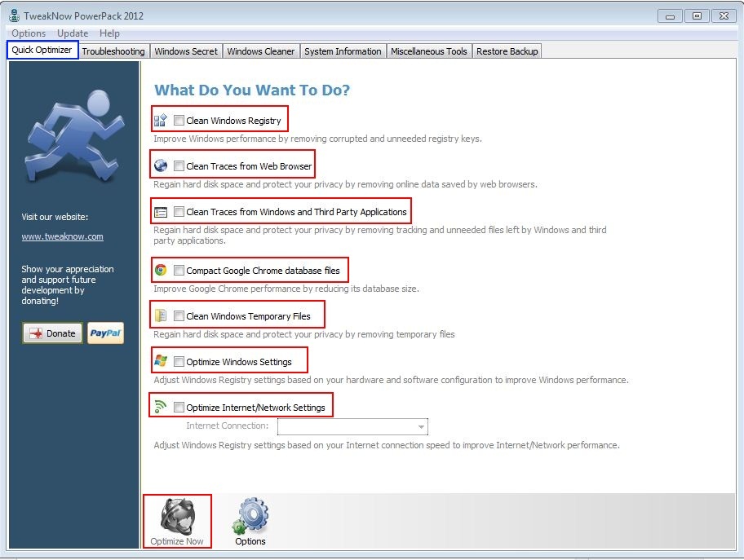Click the 'Show your appreciation' donation text
The width and height of the screenshot is (744, 560).
[68, 284]
